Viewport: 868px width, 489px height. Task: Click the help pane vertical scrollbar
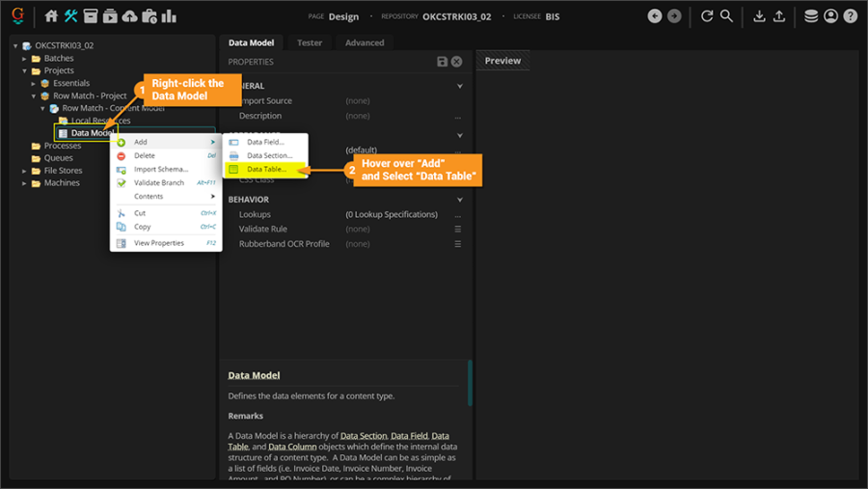coord(470,383)
